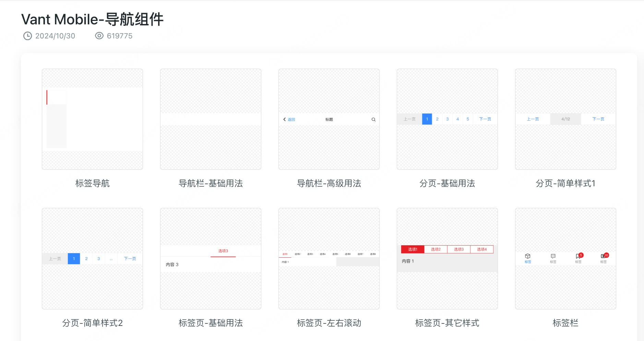644x341 pixels.
Task: Select 选项3 tab in 标签页-其它样式 preview
Action: pyautogui.click(x=459, y=249)
